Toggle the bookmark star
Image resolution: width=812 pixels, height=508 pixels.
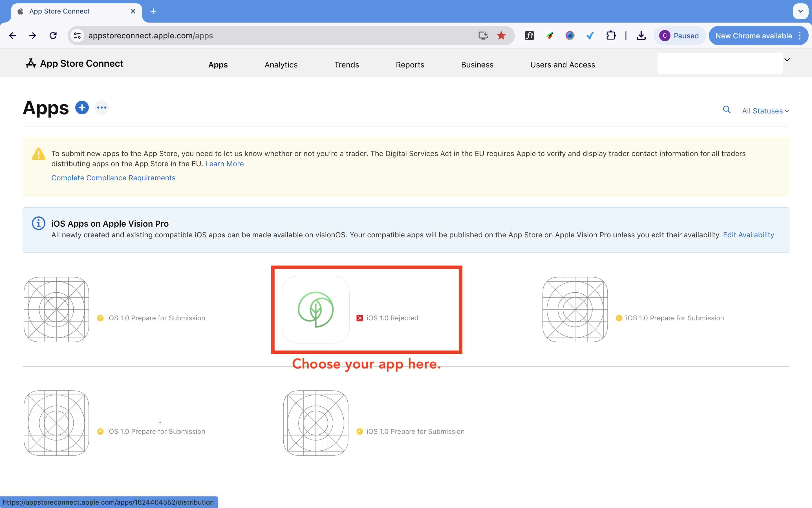pos(501,36)
